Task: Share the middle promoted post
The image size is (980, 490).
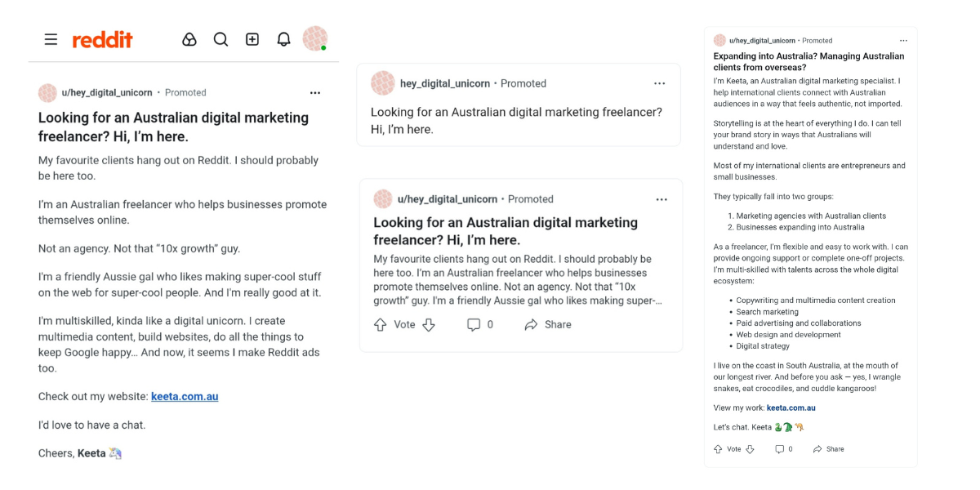Action: 548,325
